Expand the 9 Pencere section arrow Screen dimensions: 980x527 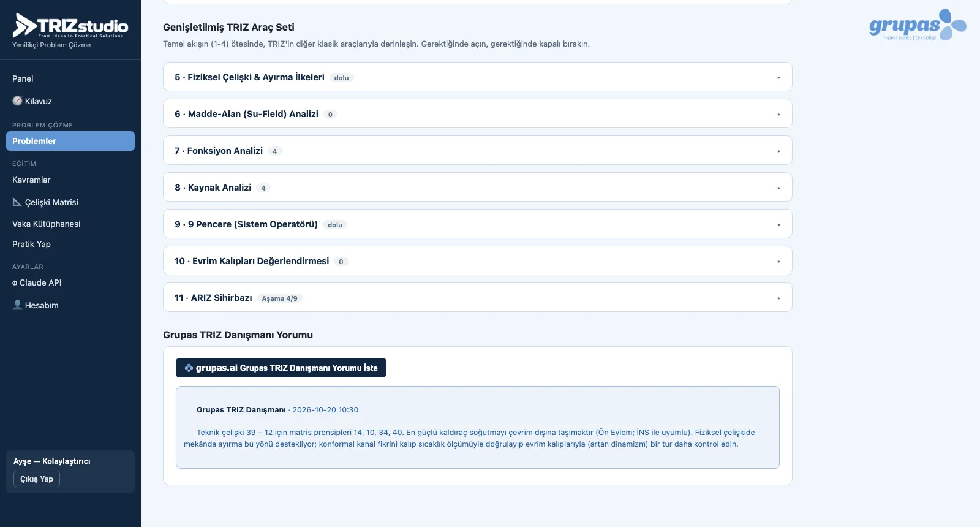pyautogui.click(x=779, y=225)
